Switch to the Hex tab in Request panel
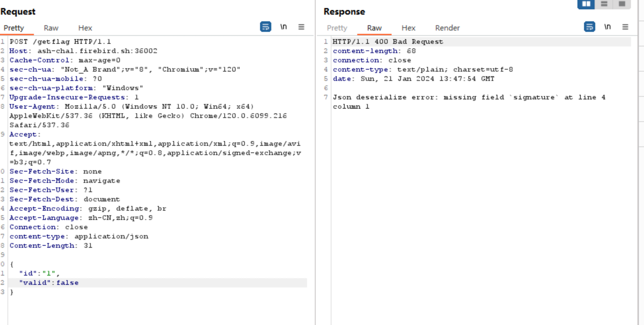This screenshot has width=644, height=325. point(85,28)
